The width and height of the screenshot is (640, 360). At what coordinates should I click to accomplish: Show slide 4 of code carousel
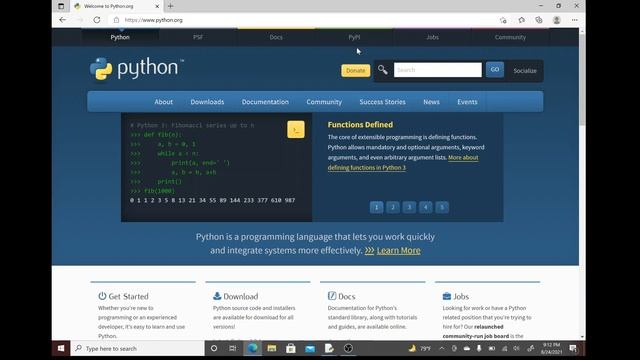click(425, 207)
